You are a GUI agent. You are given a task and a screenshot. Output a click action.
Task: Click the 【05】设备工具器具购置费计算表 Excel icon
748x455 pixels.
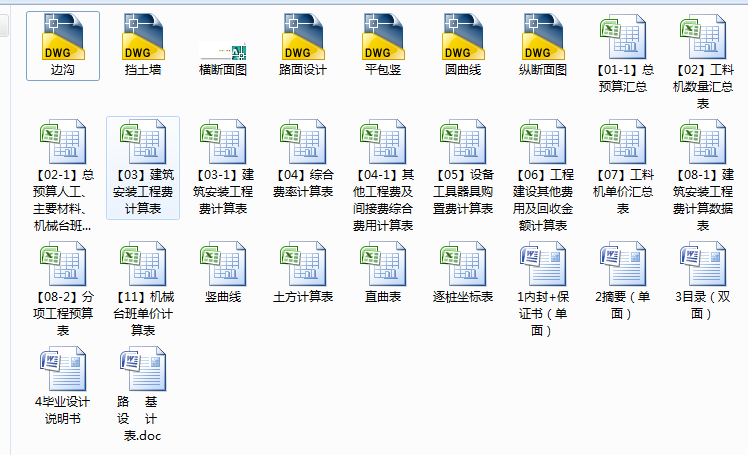(x=463, y=142)
